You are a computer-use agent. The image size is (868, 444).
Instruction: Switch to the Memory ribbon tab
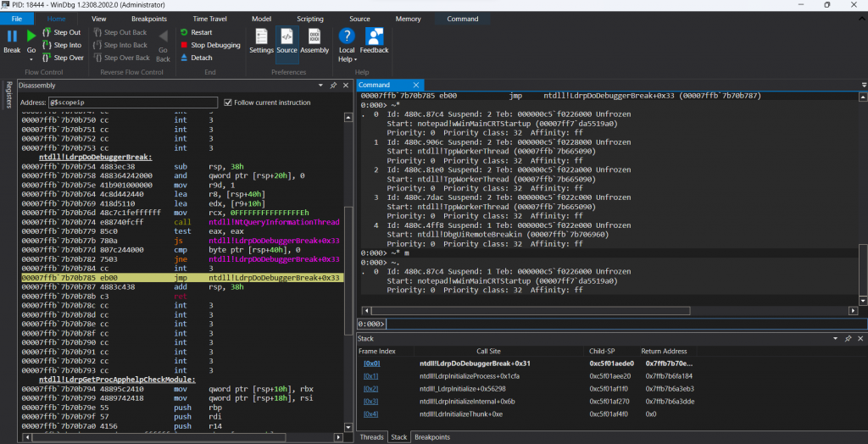click(x=408, y=19)
